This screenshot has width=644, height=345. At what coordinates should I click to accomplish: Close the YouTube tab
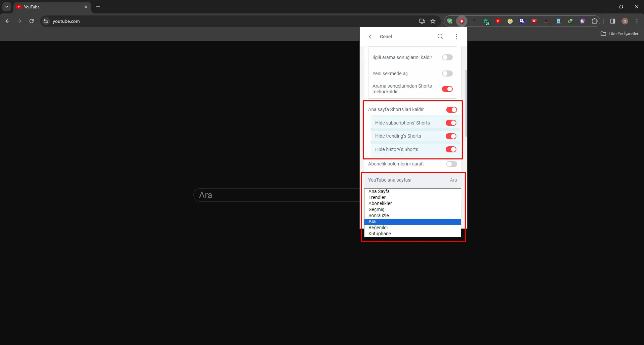pyautogui.click(x=86, y=7)
